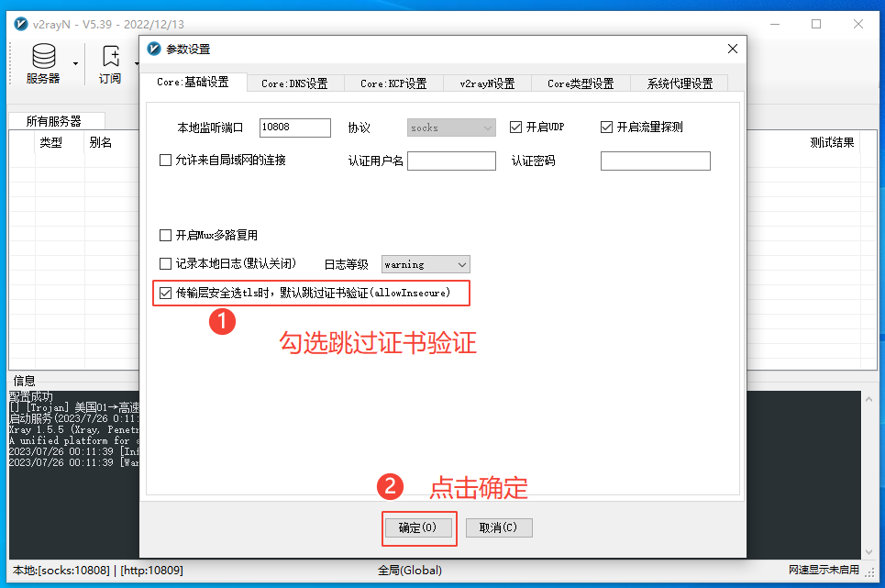Screen dimensions: 885x588
Task: Click the 确定(O) confirm button
Action: tap(418, 528)
